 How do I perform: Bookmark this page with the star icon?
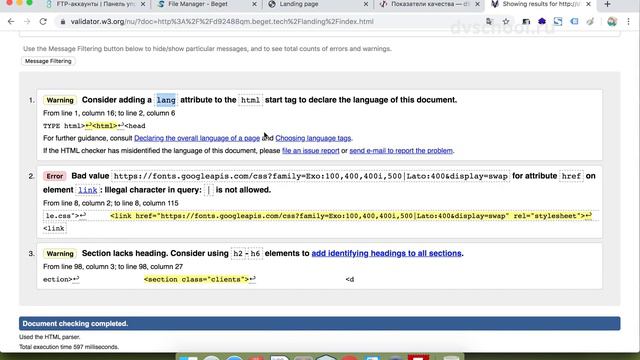[506, 22]
